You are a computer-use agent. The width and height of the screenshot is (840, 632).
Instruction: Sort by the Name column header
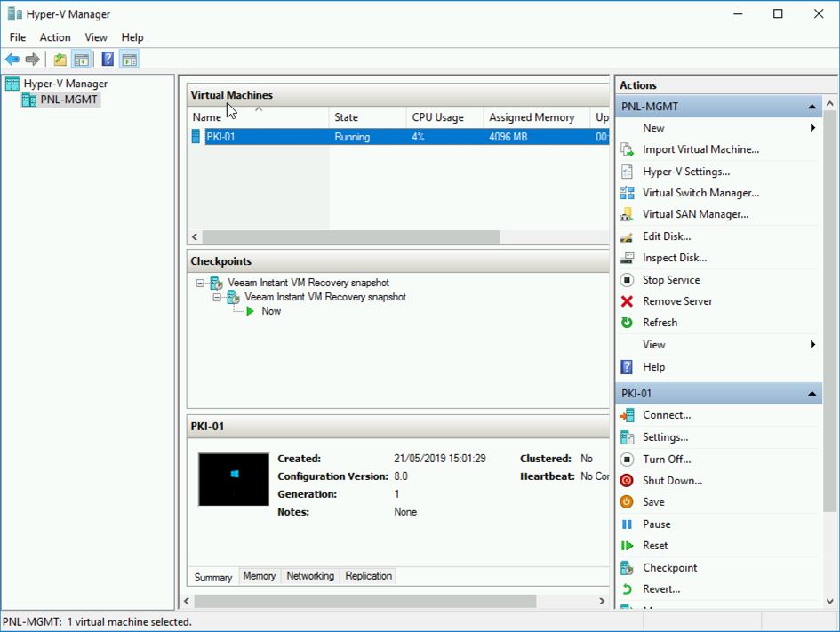coord(258,117)
